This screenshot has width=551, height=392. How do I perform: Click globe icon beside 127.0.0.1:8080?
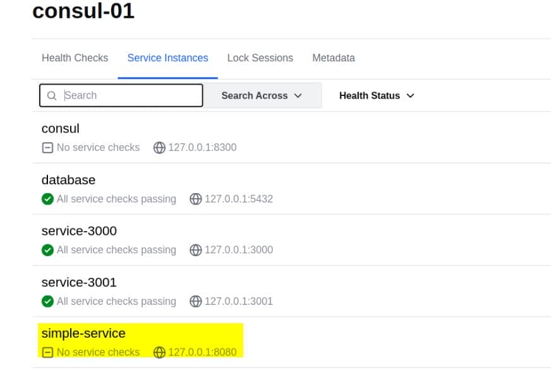(159, 352)
